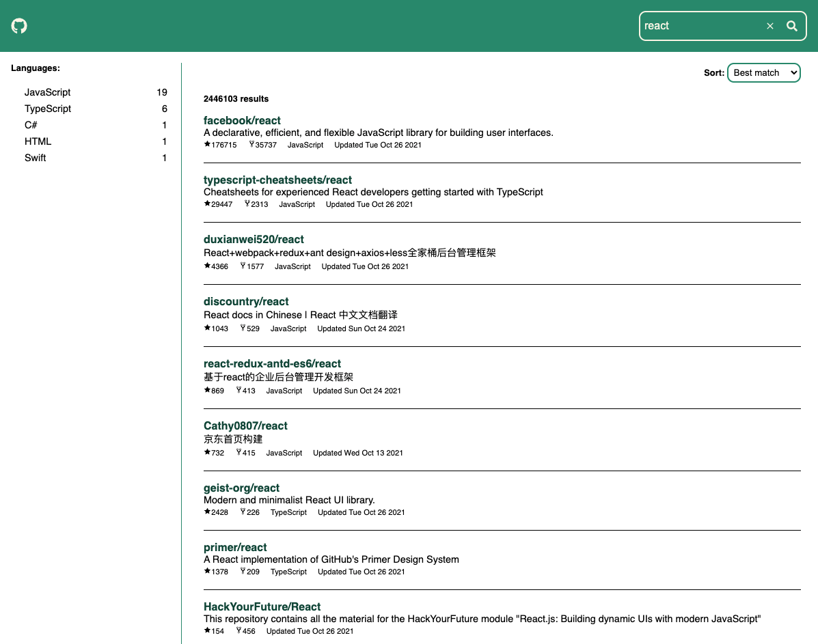Click the "Sort:" label

point(713,73)
